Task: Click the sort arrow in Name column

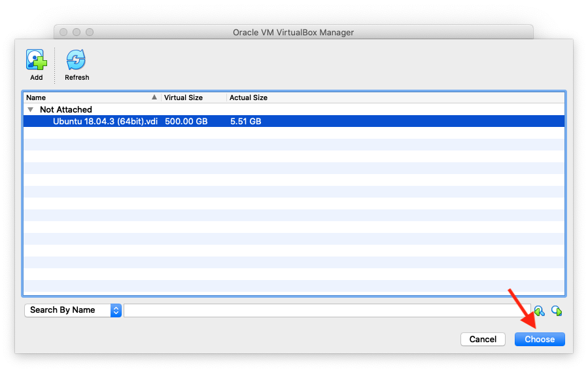Action: point(154,97)
